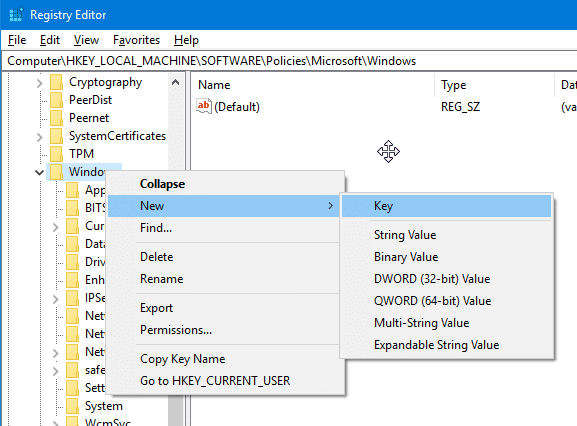Choose Export from the context menu

(223, 308)
